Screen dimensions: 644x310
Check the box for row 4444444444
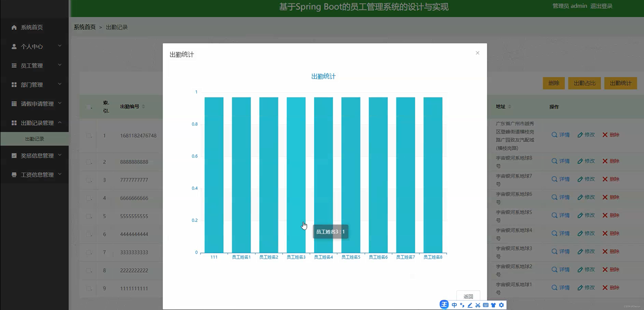pyautogui.click(x=89, y=234)
